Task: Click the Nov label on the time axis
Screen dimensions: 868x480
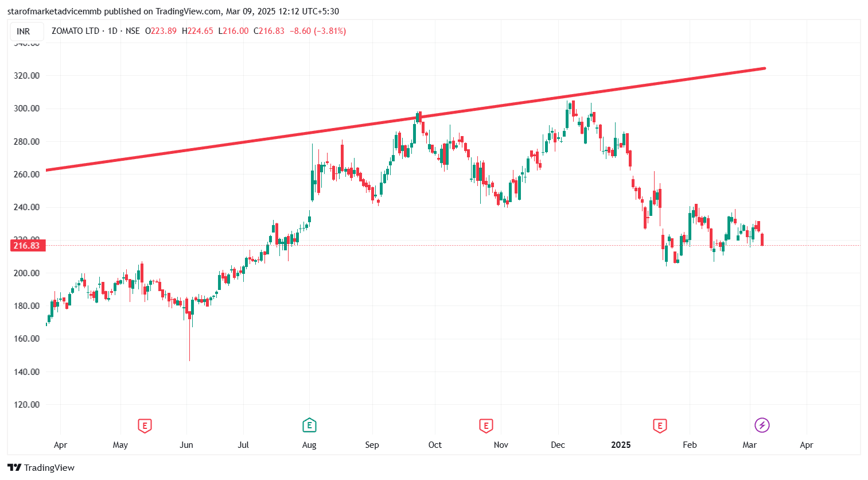Action: click(x=501, y=445)
